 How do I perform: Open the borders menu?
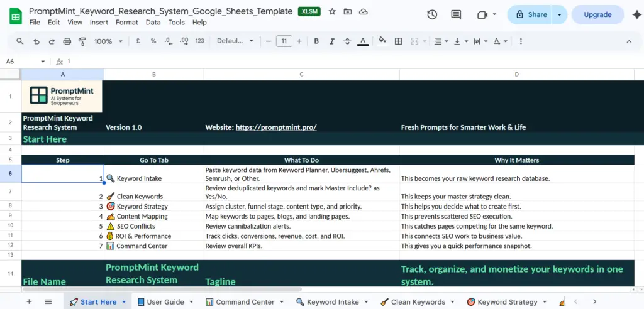pos(398,41)
